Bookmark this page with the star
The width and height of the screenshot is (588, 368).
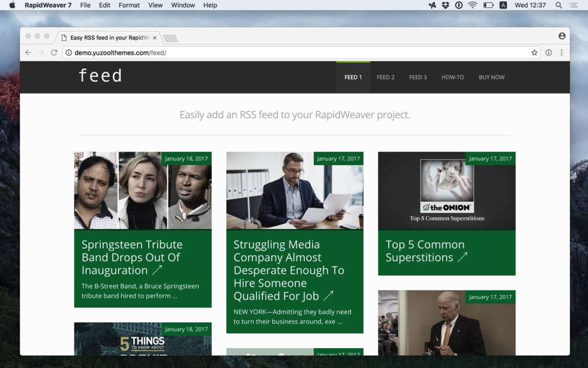click(535, 52)
